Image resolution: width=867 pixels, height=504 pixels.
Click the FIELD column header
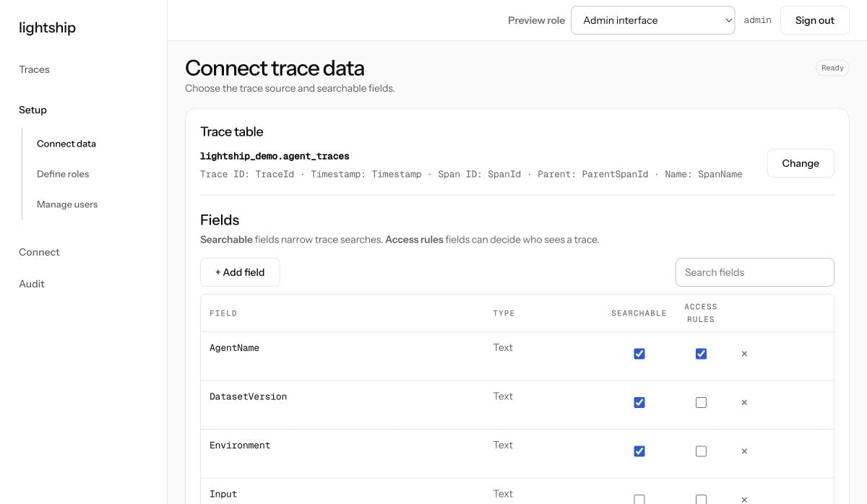click(223, 313)
